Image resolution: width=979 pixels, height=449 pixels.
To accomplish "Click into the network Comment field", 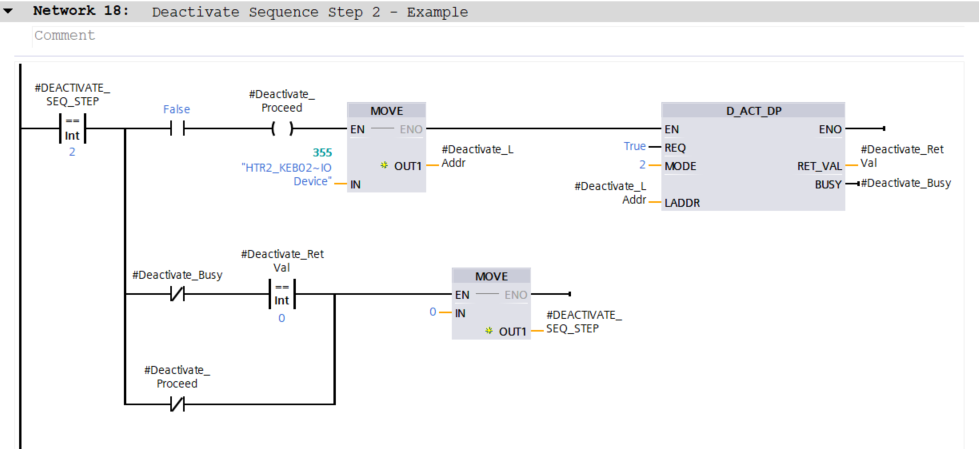I will click(498, 36).
